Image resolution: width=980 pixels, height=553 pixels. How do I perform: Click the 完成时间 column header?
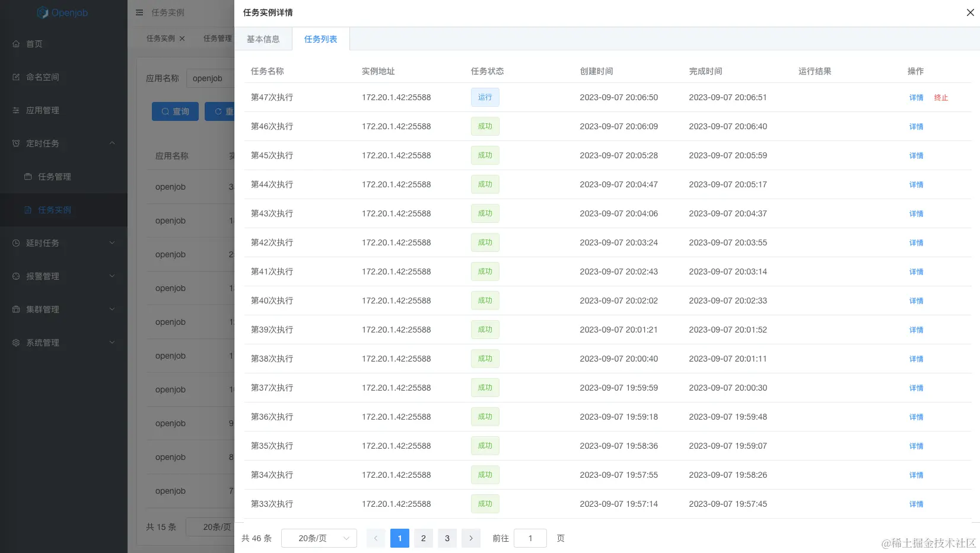(x=706, y=71)
